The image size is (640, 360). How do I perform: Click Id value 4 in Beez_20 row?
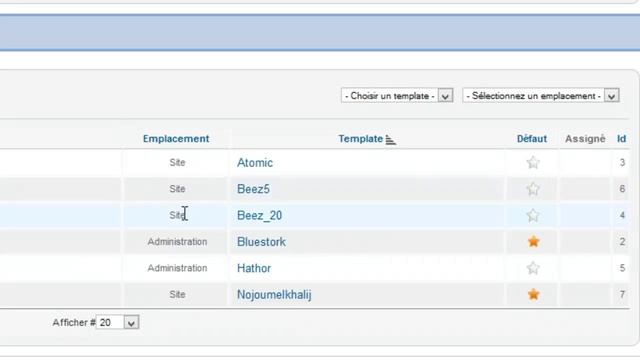[622, 215]
